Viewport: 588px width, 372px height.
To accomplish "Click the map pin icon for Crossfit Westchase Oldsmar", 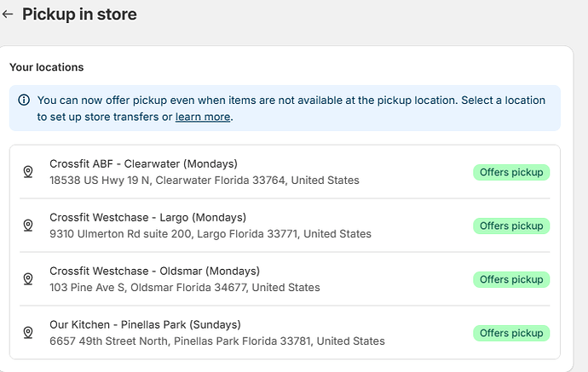I will tap(28, 279).
